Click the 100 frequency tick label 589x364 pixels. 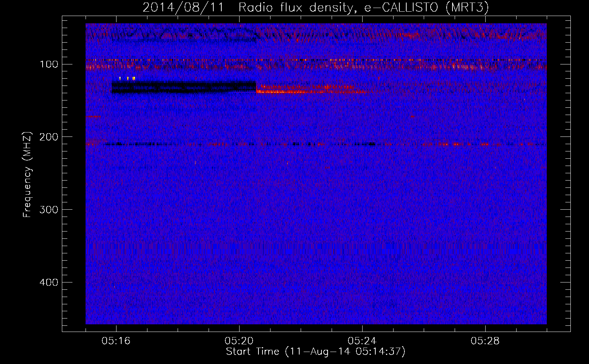click(49, 64)
